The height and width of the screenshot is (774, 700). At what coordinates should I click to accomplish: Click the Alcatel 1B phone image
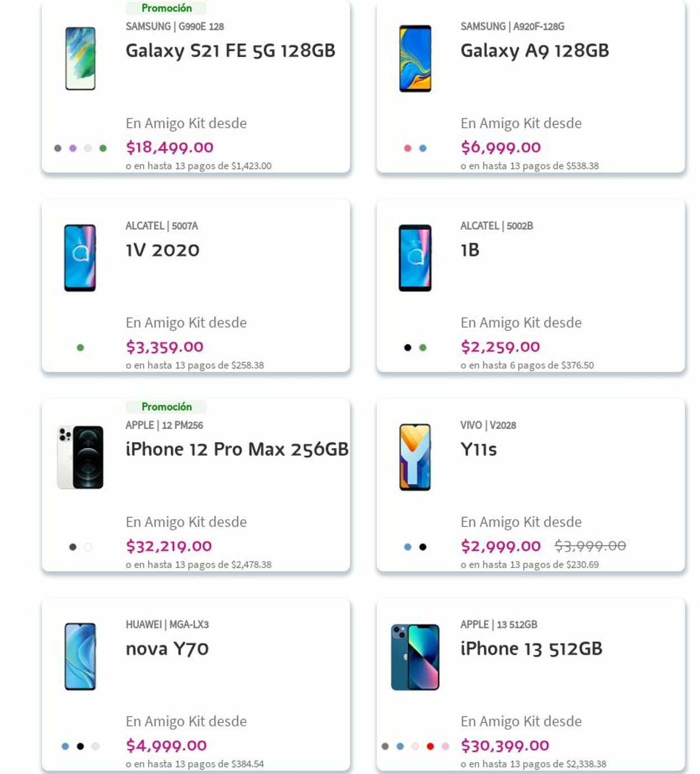pos(415,258)
